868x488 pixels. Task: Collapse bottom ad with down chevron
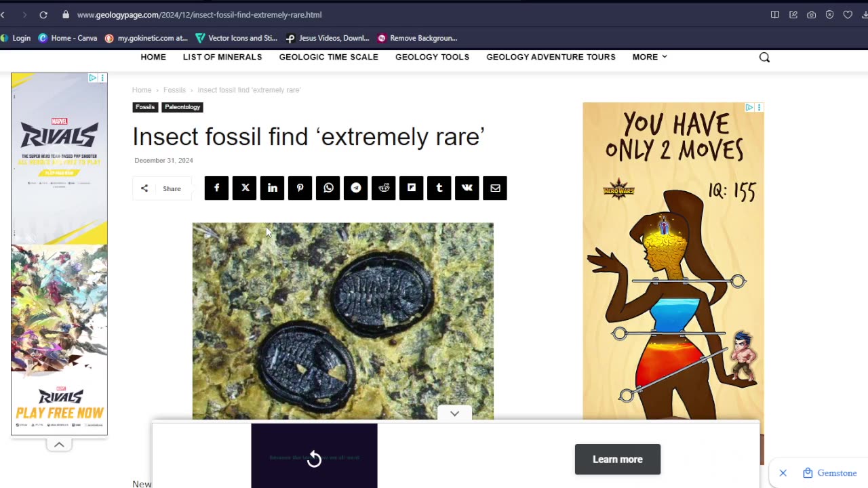coord(454,413)
